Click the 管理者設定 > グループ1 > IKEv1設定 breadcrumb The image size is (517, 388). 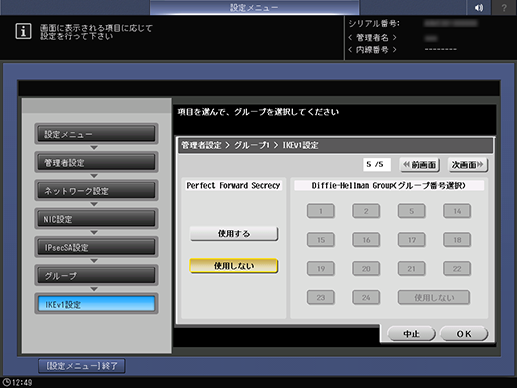coord(250,145)
